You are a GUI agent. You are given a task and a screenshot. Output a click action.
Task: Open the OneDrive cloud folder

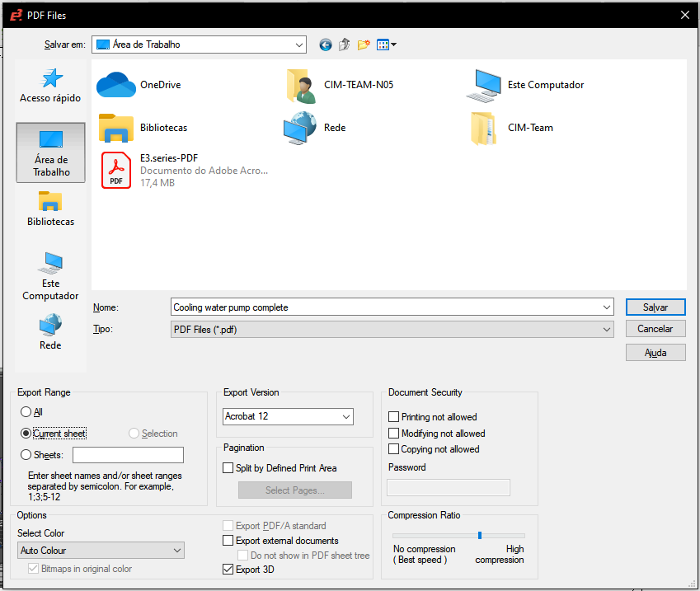point(116,85)
